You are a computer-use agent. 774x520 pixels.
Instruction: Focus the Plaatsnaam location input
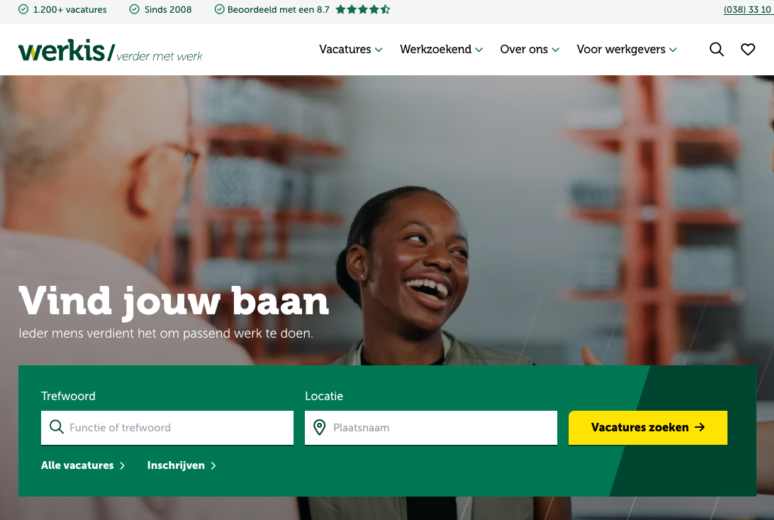click(x=431, y=428)
